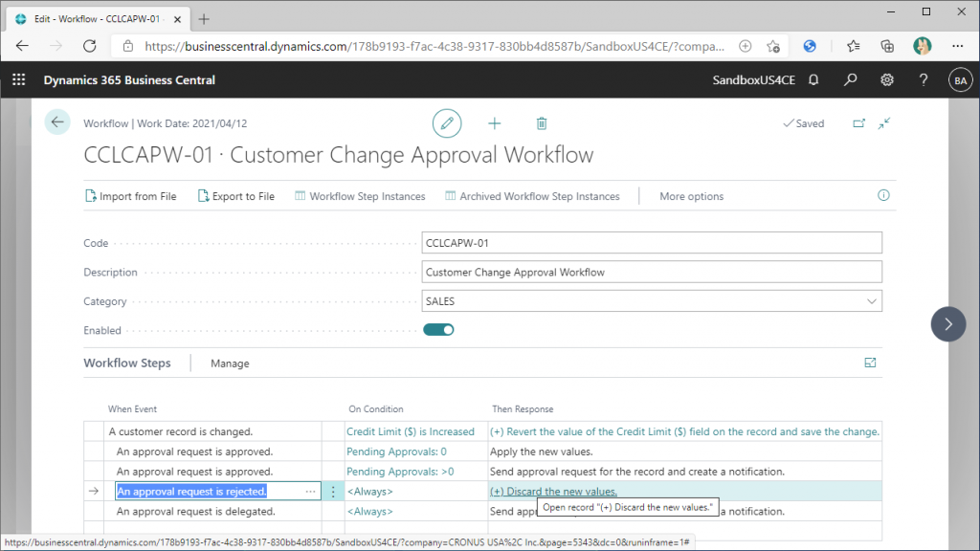Click the Workflow Steps section heading
Screen dimensions: 980x551
(127, 363)
